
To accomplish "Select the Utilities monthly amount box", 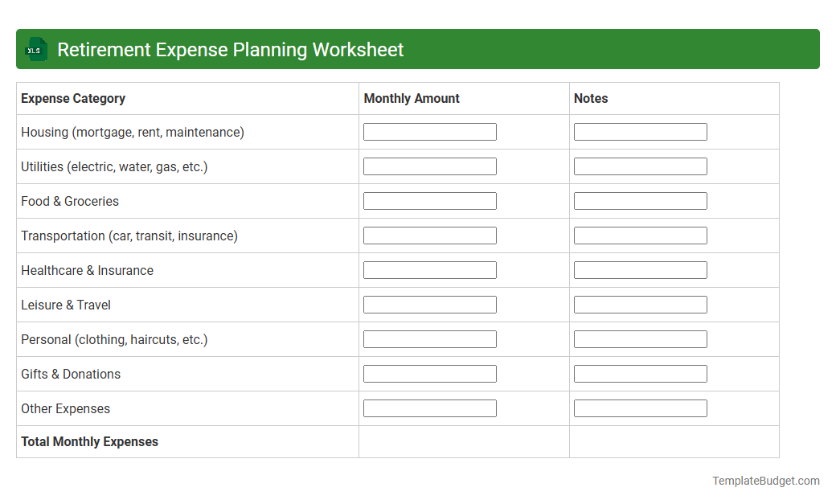I will pos(429,166).
